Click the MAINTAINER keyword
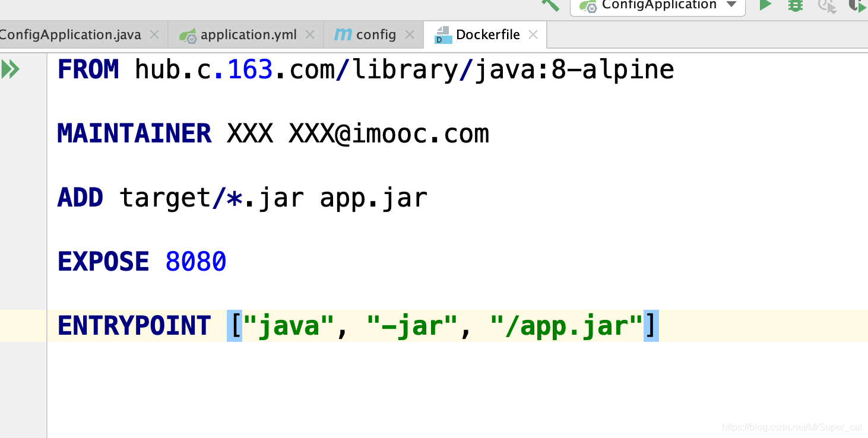The width and height of the screenshot is (868, 438). [135, 134]
